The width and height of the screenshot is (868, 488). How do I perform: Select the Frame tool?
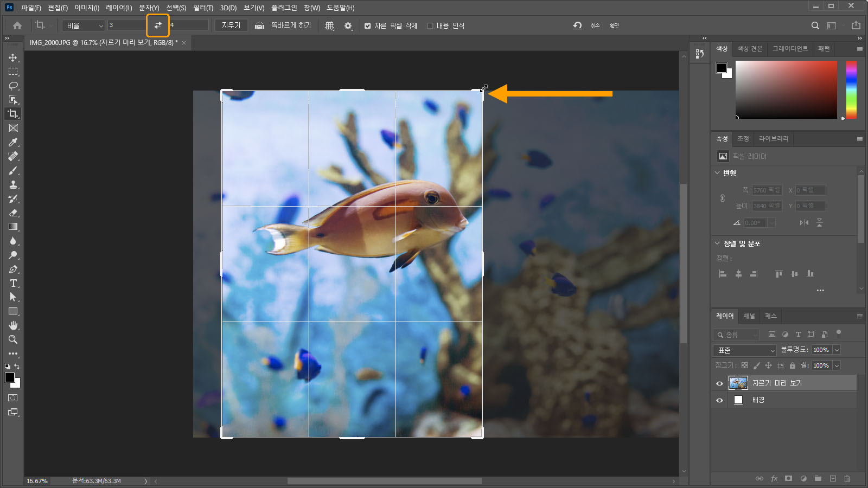13,128
